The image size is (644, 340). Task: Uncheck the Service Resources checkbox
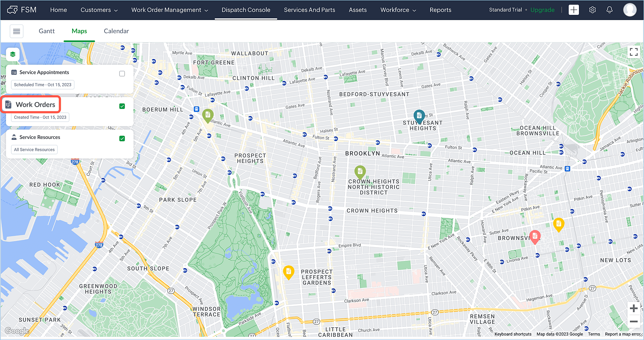coord(122,138)
